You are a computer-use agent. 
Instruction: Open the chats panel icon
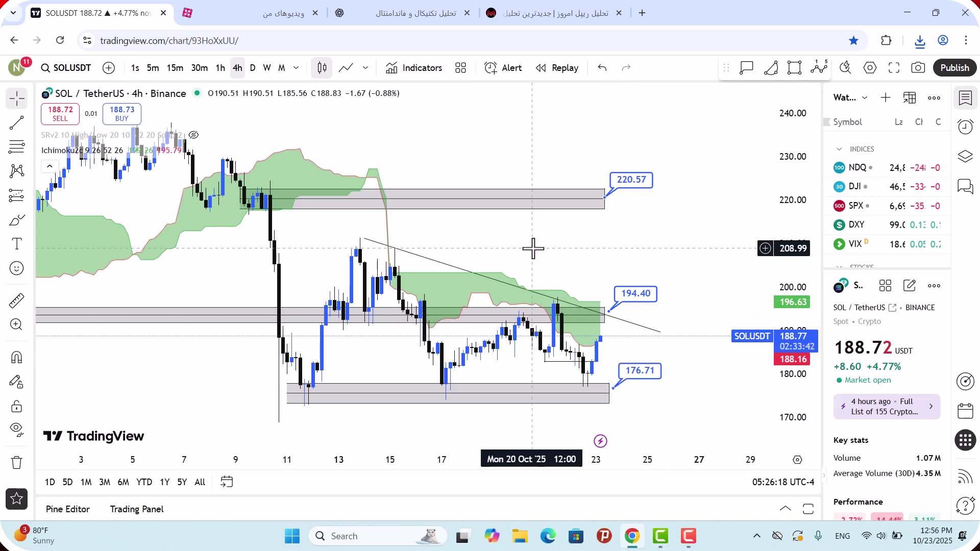coord(965,186)
